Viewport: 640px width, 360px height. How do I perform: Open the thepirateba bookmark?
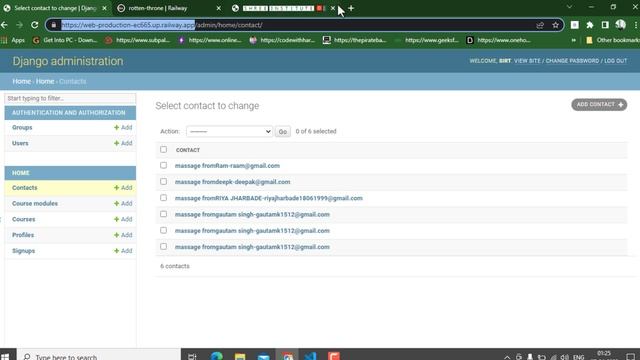(355, 40)
